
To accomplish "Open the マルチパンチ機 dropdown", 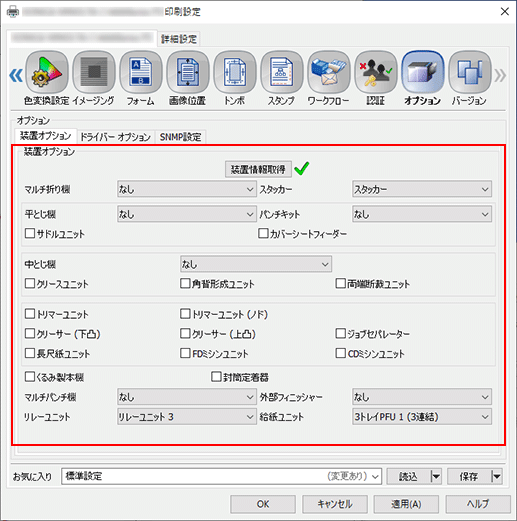I will point(187,397).
